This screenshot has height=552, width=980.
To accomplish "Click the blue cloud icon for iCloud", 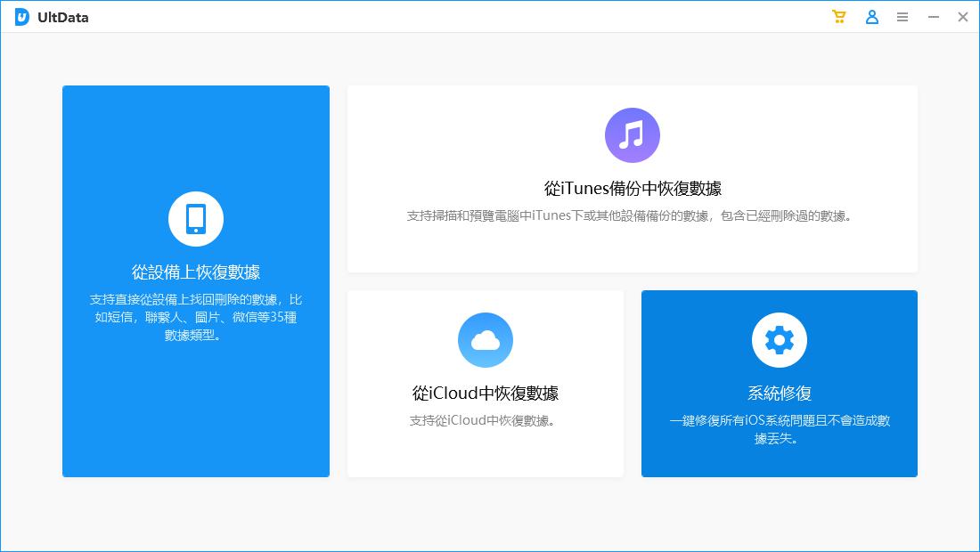I will [486, 339].
